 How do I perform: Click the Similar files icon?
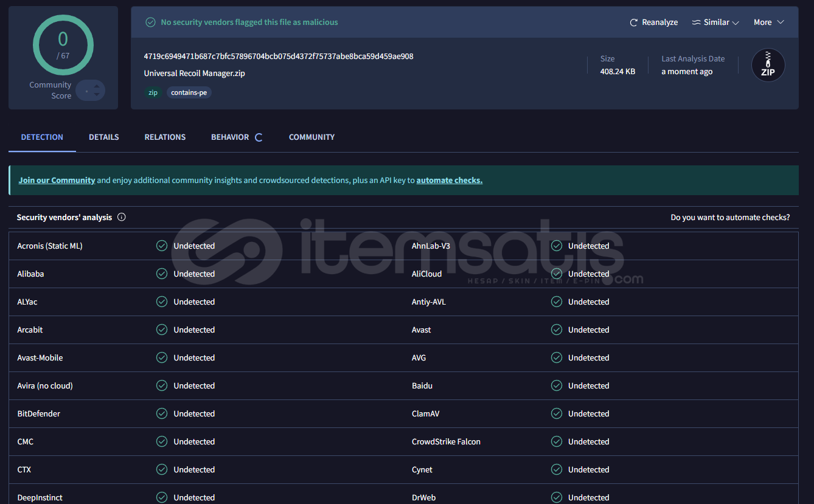pyautogui.click(x=697, y=22)
